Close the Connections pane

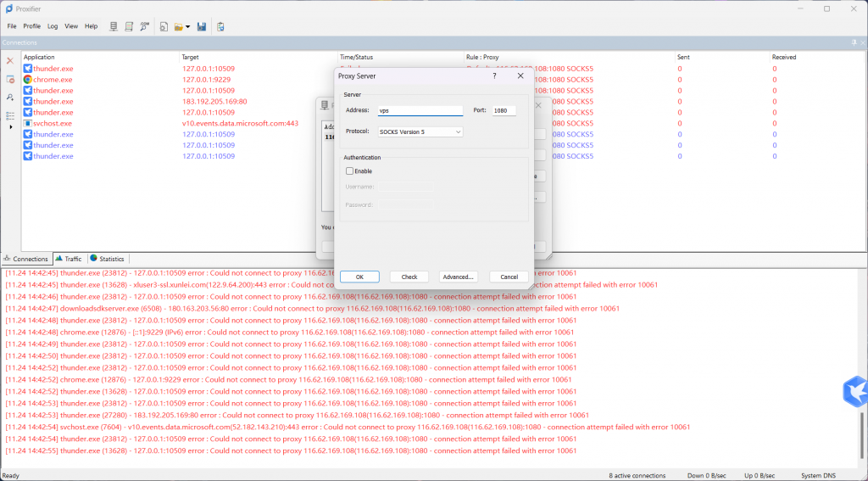pos(863,42)
